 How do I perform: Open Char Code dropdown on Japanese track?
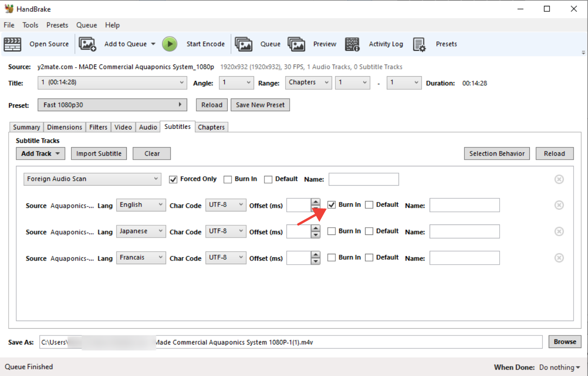226,231
